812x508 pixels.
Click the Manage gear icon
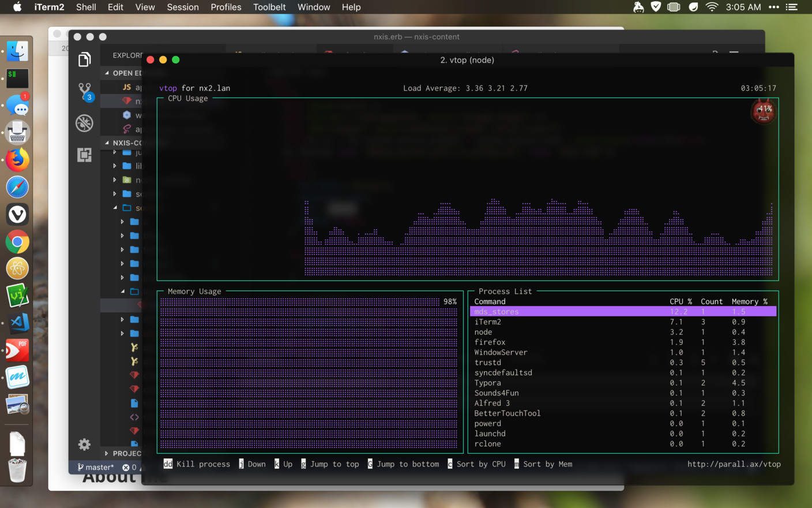point(84,444)
